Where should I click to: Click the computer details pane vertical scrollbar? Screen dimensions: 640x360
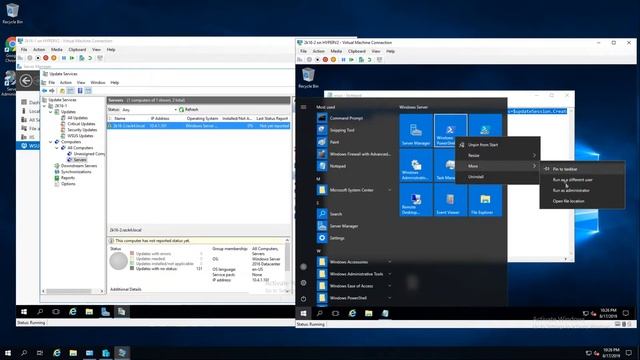(x=288, y=265)
